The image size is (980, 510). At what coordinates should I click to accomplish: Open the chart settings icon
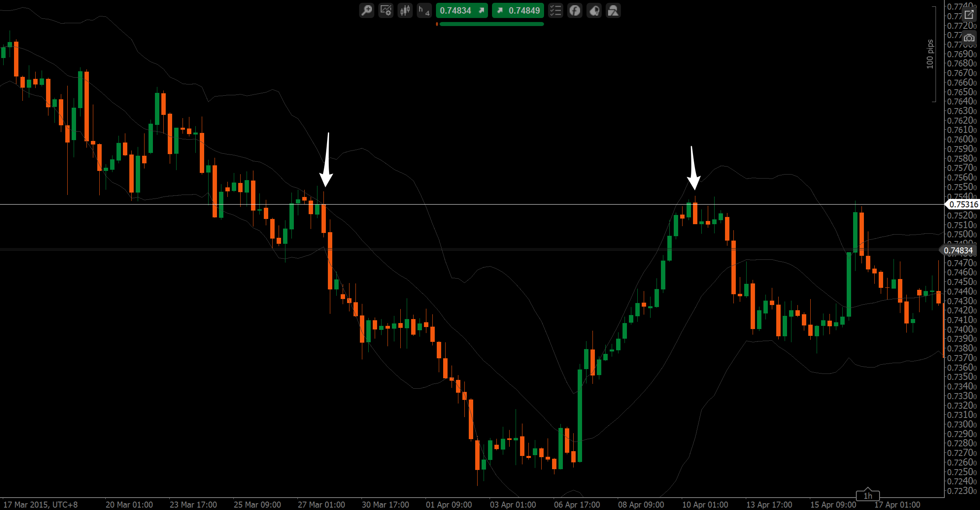tap(386, 10)
